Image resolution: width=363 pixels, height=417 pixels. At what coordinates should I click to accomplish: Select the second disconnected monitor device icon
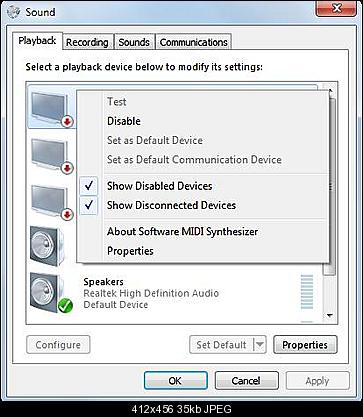tap(52, 155)
